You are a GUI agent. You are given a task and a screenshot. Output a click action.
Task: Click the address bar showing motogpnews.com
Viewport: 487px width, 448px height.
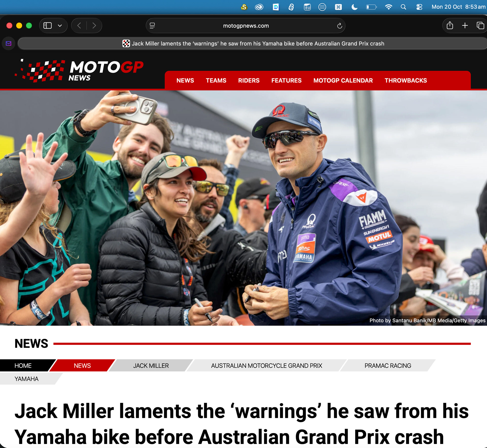246,26
